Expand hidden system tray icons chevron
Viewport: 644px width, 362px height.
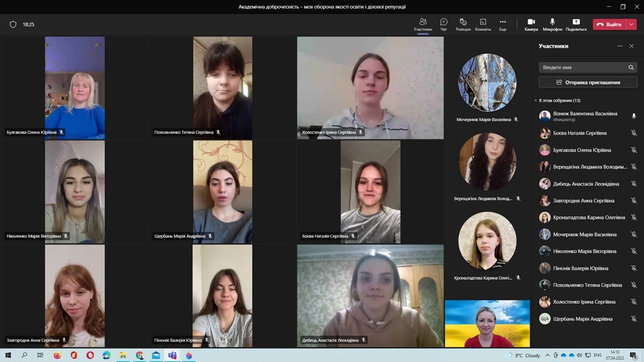[548, 355]
